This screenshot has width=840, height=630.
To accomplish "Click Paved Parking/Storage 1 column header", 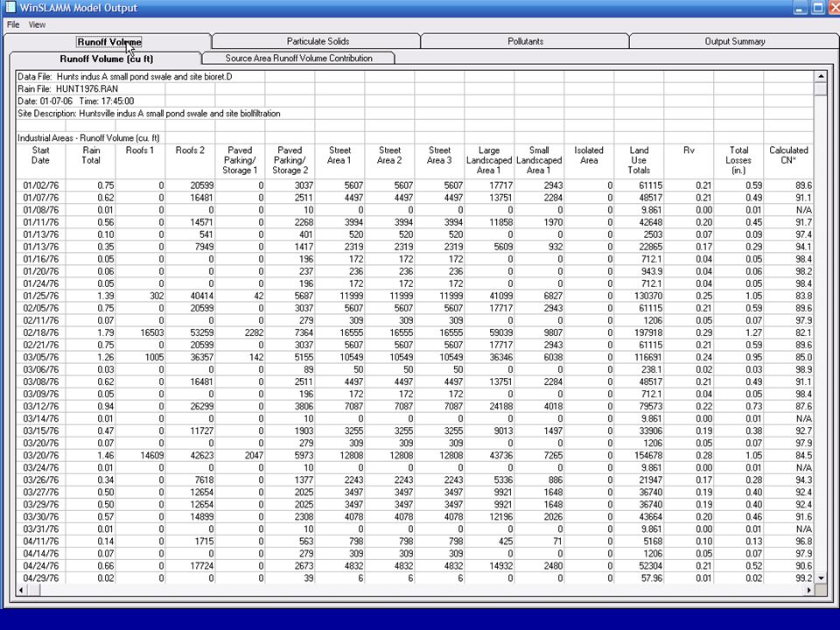I will pyautogui.click(x=240, y=160).
